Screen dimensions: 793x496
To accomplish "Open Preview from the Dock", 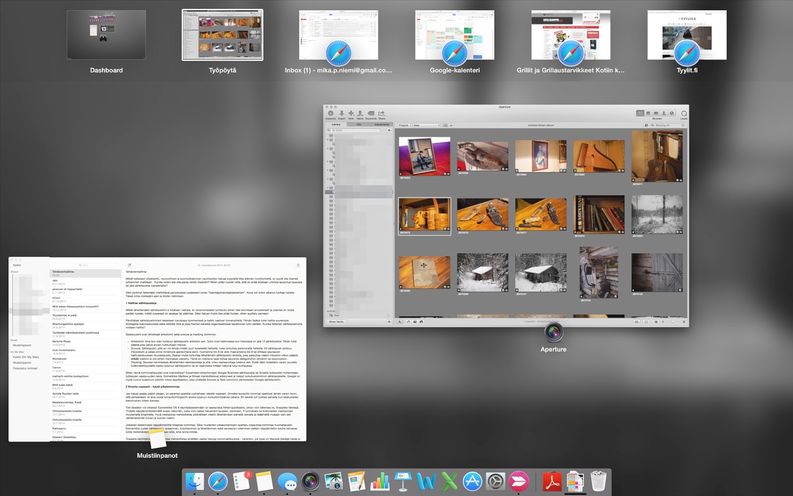I will click(334, 481).
